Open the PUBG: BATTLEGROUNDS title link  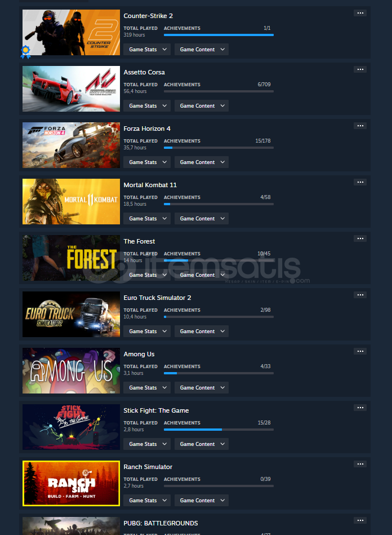click(x=161, y=523)
